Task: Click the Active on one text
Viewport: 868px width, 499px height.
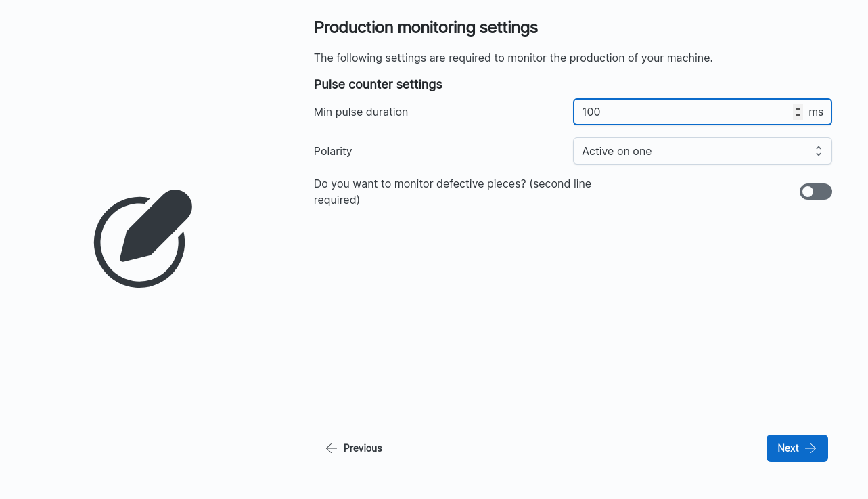Action: tap(617, 151)
